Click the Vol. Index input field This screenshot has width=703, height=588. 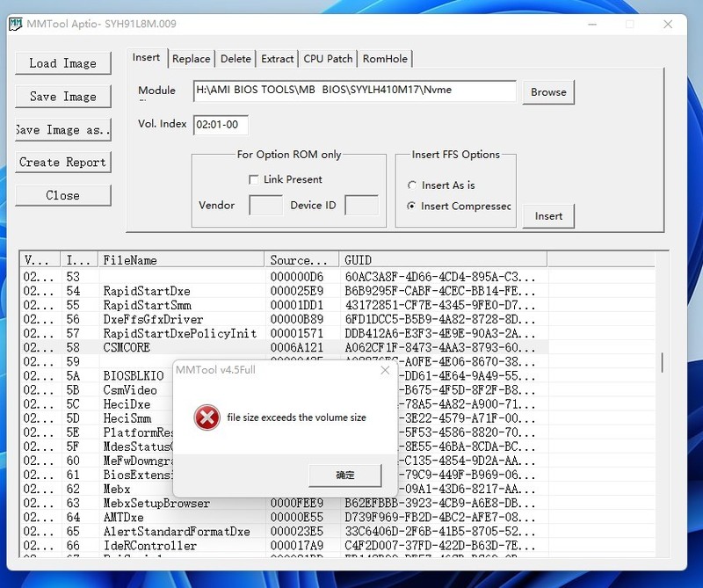tap(221, 125)
